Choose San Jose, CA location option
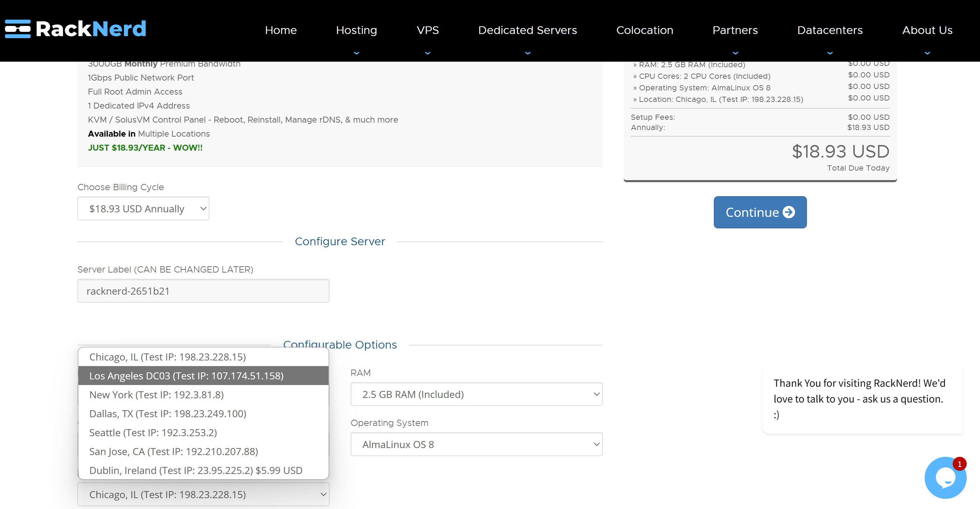 pyautogui.click(x=203, y=451)
